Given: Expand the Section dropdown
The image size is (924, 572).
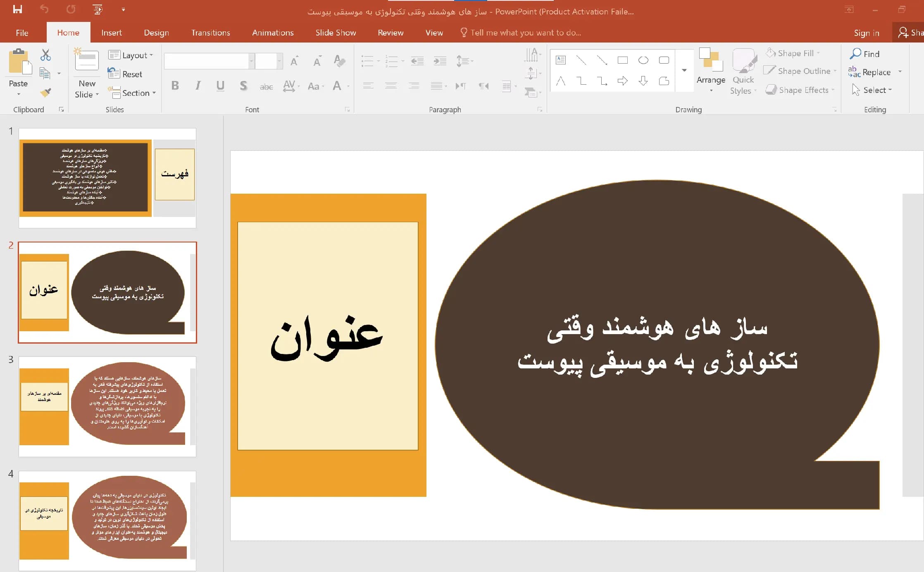Looking at the screenshot, I should pos(132,93).
